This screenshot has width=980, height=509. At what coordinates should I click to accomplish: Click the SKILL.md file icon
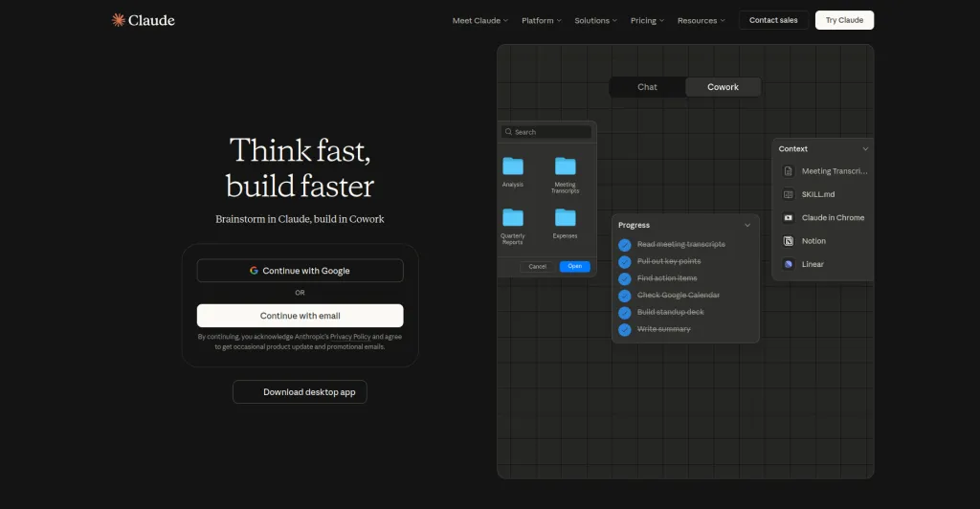pyautogui.click(x=789, y=194)
